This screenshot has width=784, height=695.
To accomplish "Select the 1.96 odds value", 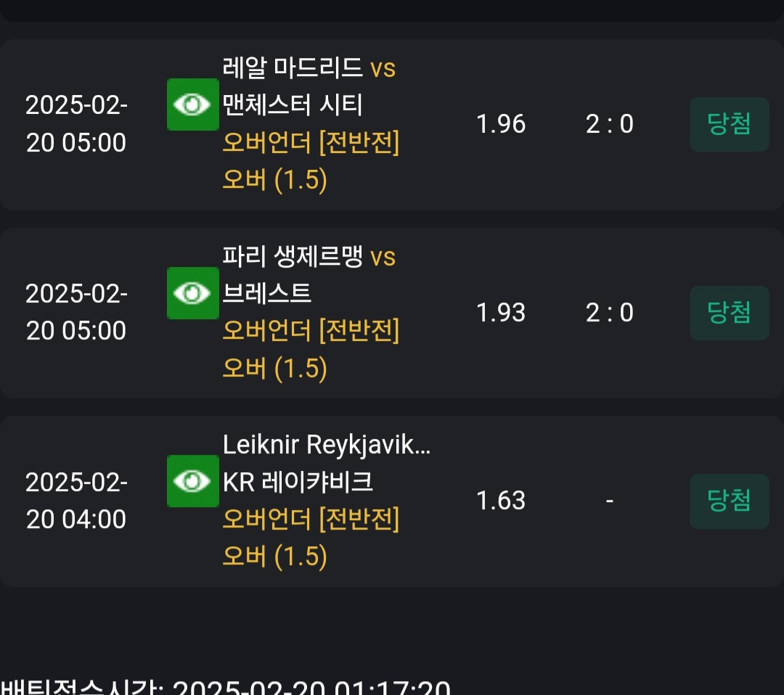I will [x=501, y=124].
